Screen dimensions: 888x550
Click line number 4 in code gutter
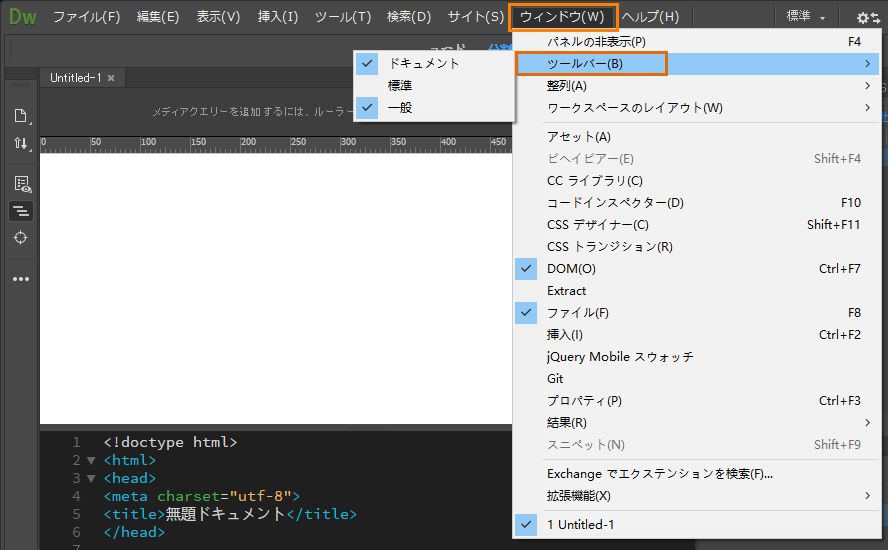click(x=76, y=497)
